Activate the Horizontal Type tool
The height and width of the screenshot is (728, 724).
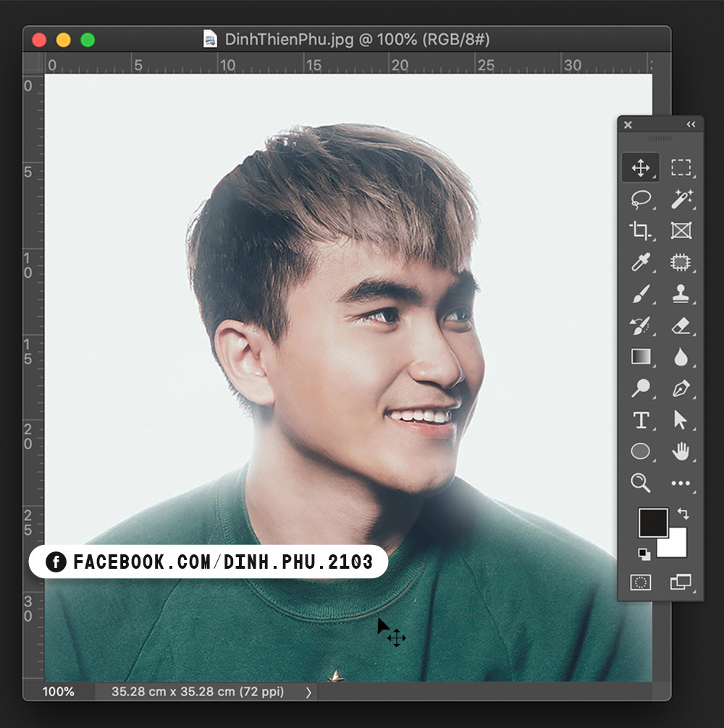(x=640, y=420)
